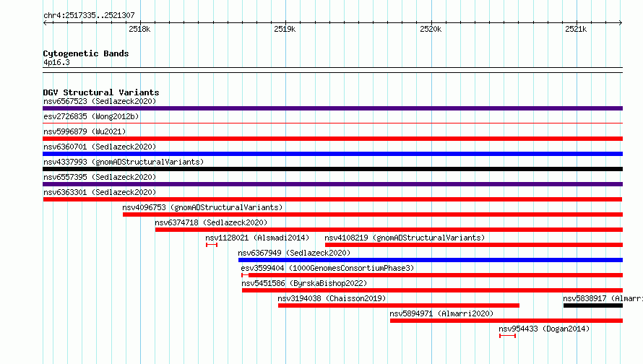The image size is (643, 364).
Task: Click the nsv6360701 (Sedlazeck2020) label
Action: [100, 147]
